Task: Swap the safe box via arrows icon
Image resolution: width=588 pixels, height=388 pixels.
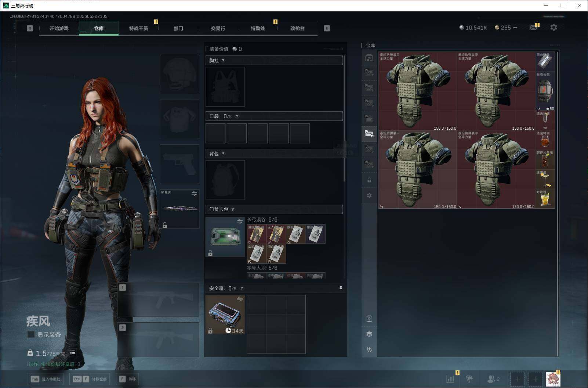Action: pyautogui.click(x=240, y=299)
